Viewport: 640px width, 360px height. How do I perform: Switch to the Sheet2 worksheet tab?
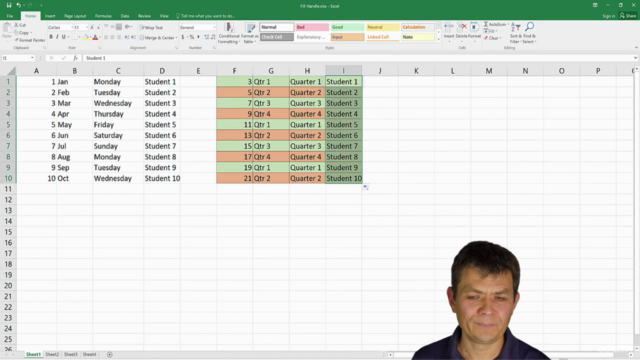(x=52, y=355)
